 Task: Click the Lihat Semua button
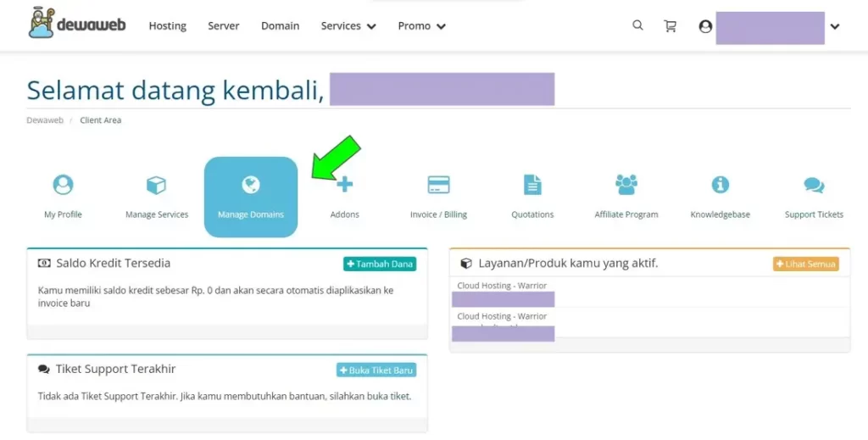(806, 264)
